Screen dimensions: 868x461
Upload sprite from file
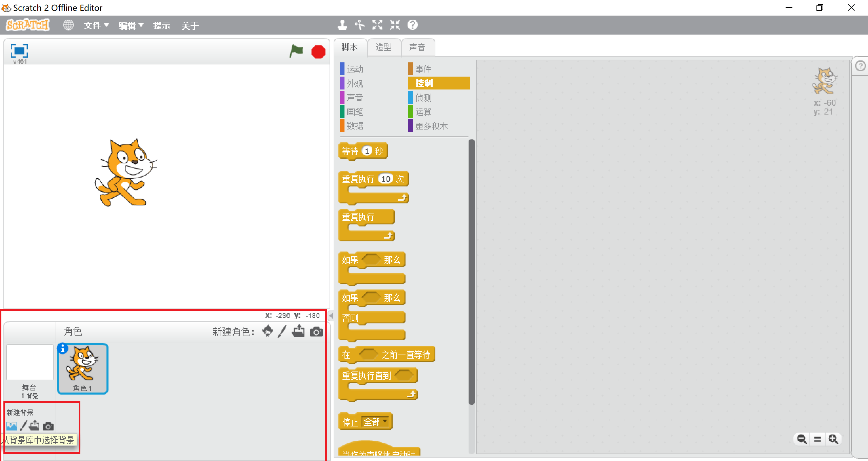point(298,331)
